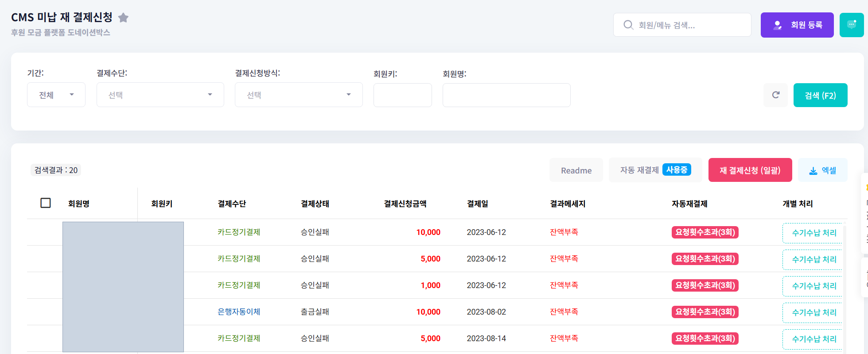Open the chat support icon button
Viewport: 868px width, 354px height.
pyautogui.click(x=851, y=25)
